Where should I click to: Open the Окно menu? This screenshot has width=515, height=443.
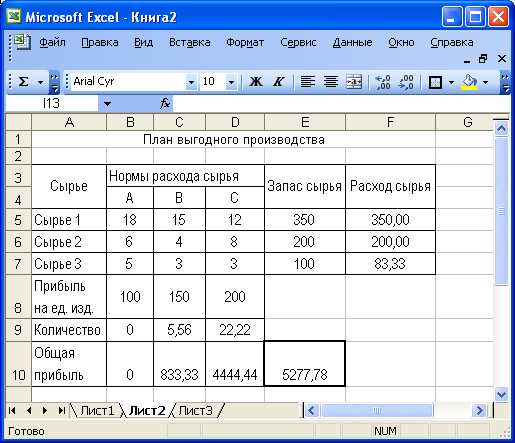coord(401,43)
